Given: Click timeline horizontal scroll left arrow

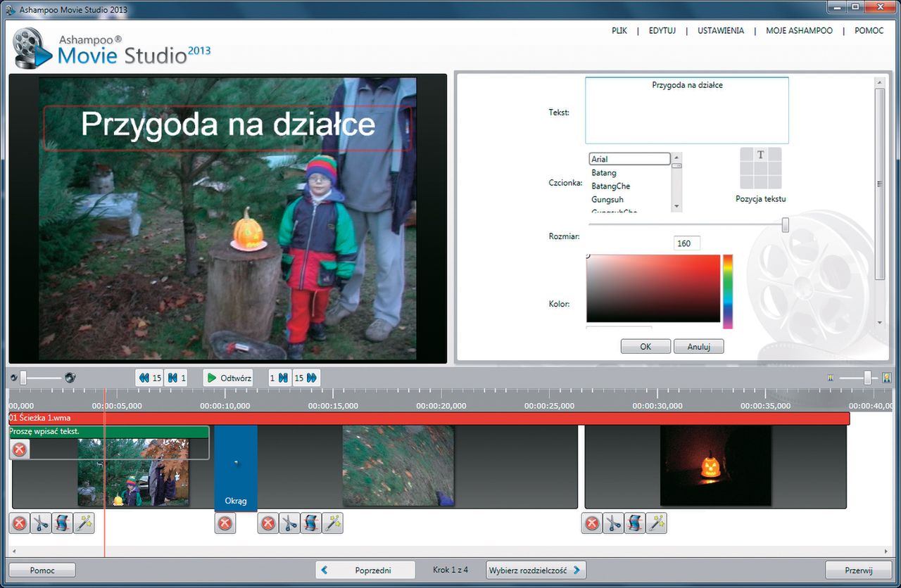Looking at the screenshot, I should point(13,551).
